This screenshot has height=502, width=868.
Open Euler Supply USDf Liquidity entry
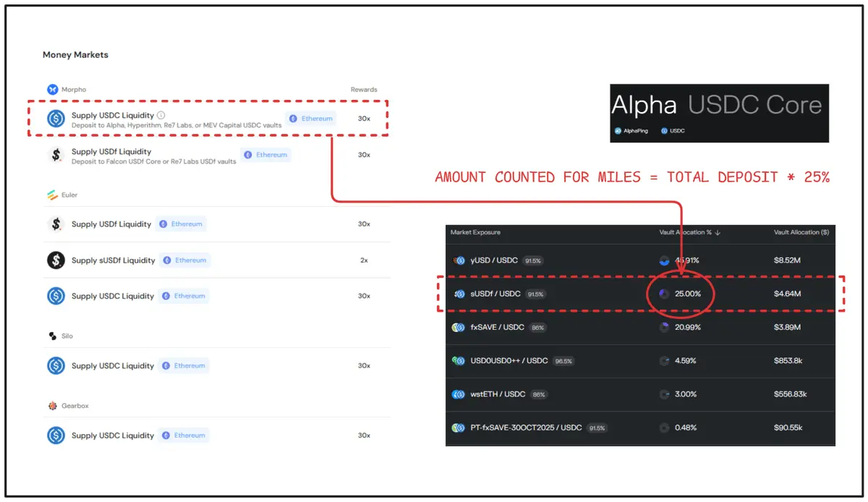(111, 224)
